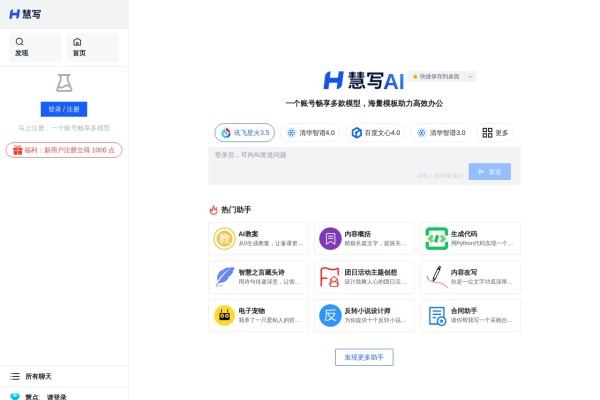Viewport: 600px width, 400px height.
Task: Open the 内容改写 assistant card
Action: click(470, 277)
